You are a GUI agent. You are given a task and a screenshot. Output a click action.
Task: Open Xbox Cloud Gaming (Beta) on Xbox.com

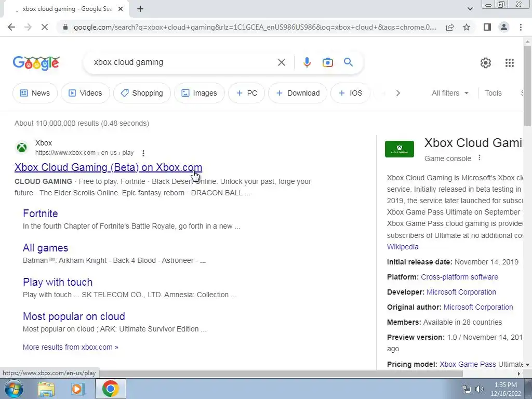pyautogui.click(x=108, y=167)
